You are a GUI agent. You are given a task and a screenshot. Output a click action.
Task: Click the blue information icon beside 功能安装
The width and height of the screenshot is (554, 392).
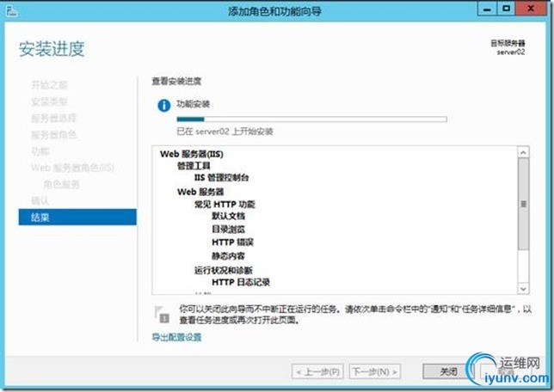tap(164, 105)
